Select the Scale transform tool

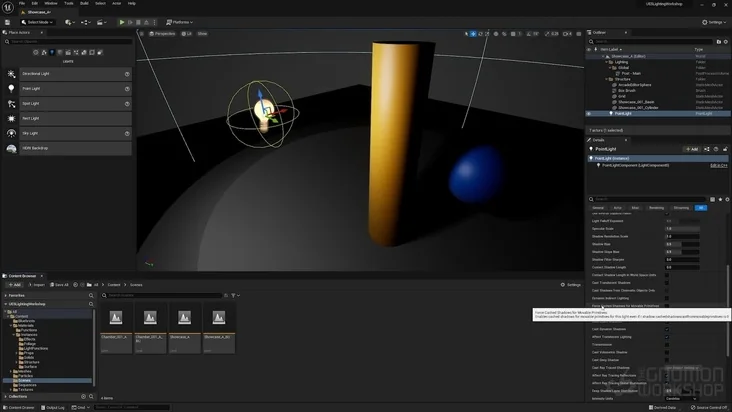487,34
